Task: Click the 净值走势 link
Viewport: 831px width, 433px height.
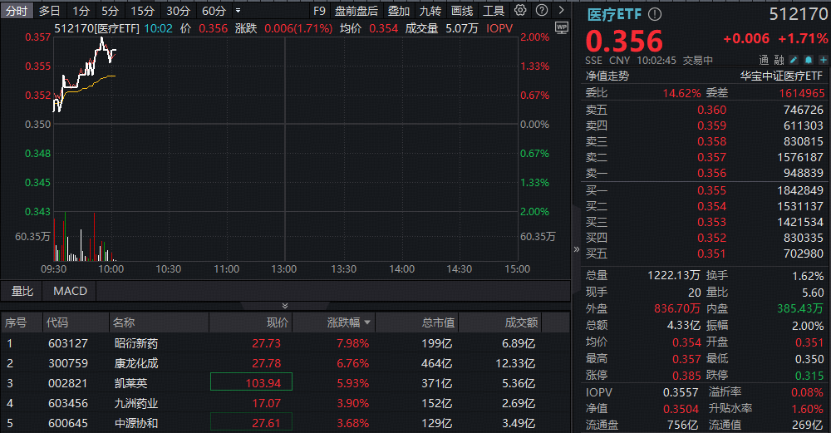Action: (607, 75)
